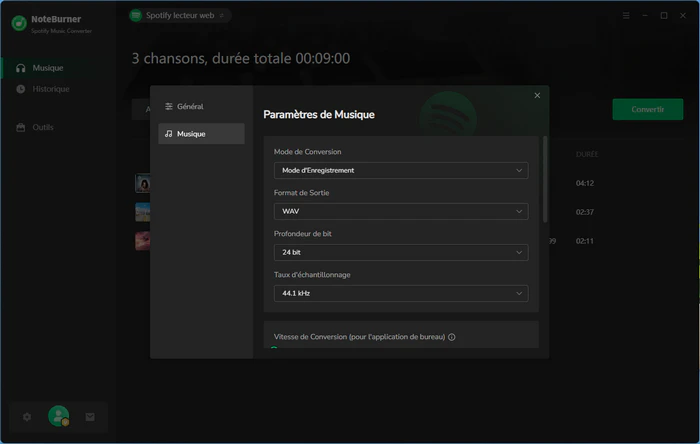Click the music note icon on the Musique tab
This screenshot has width=700, height=444.
tap(169, 133)
